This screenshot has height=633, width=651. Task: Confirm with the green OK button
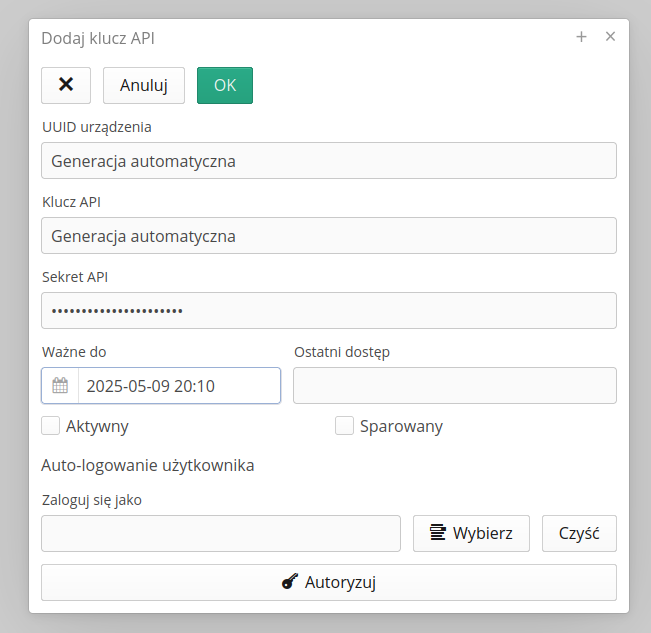[x=225, y=85]
